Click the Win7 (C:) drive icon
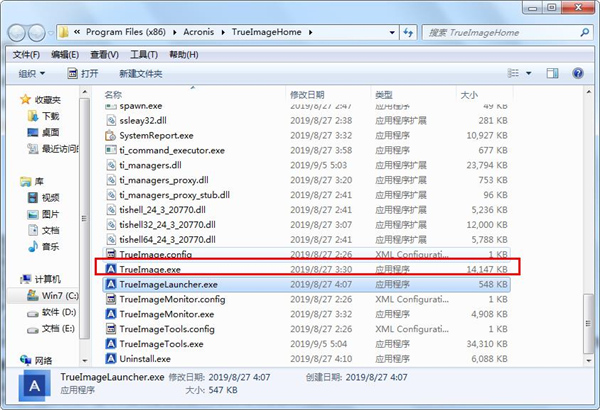600x410 pixels. point(33,295)
